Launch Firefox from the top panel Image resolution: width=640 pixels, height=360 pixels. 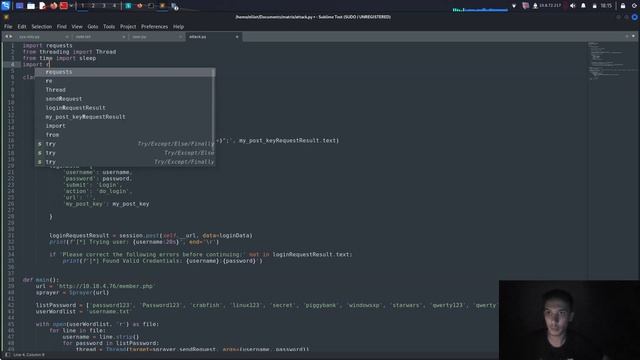(53, 6)
